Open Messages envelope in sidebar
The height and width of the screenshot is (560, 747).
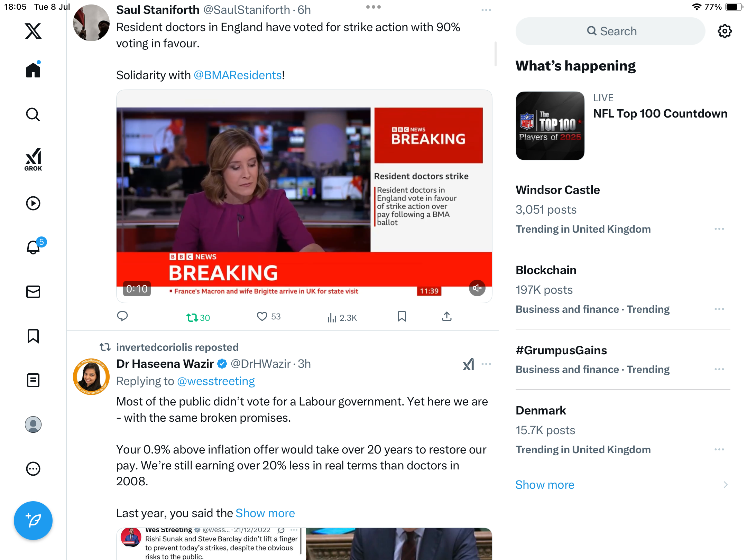point(33,292)
